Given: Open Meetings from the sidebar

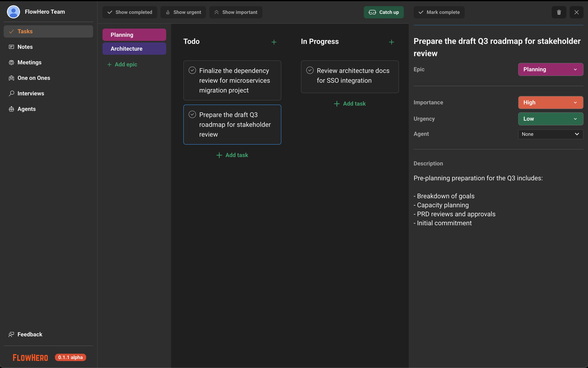Looking at the screenshot, I should click(29, 62).
